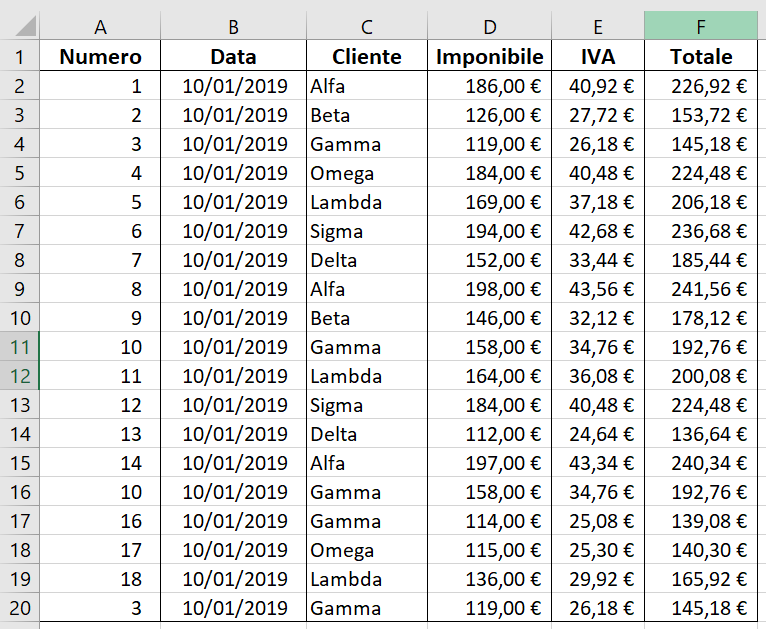Select row 12 header
The height and width of the screenshot is (629, 766).
(20, 376)
